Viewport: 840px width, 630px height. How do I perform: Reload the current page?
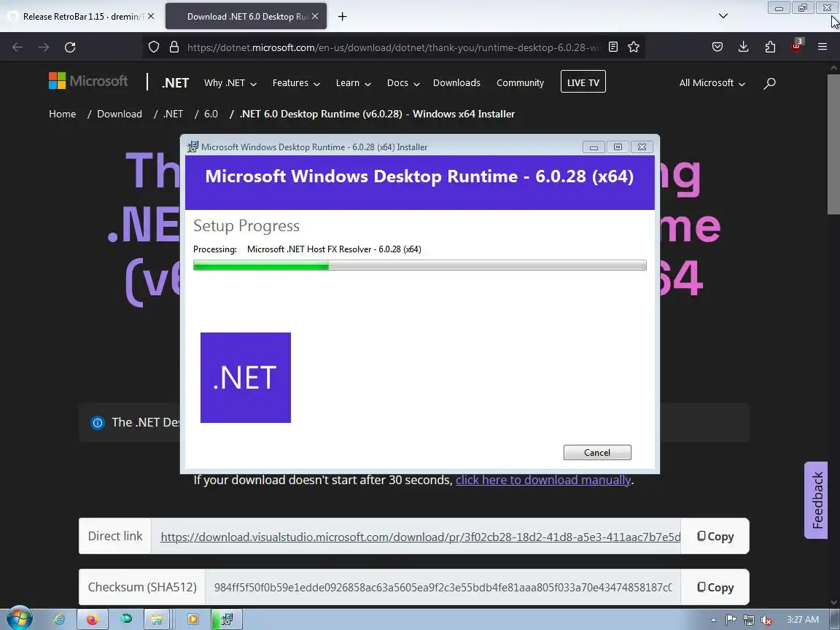pos(70,47)
